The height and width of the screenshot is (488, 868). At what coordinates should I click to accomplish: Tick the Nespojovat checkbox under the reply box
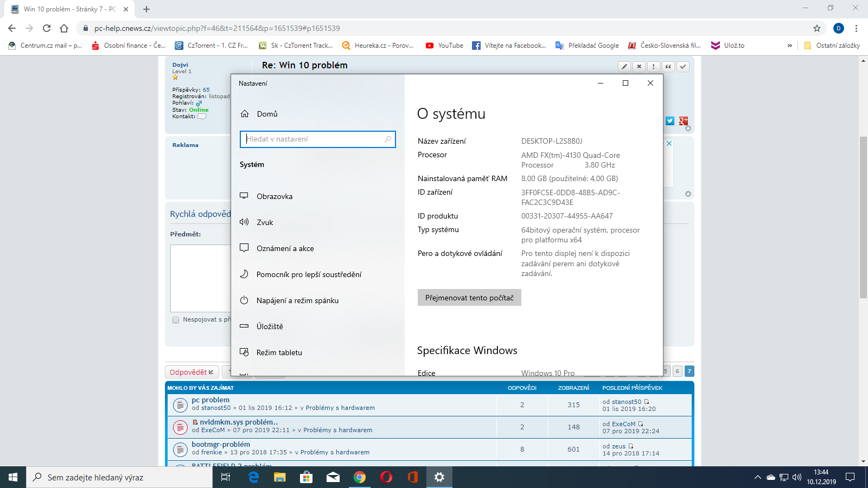[x=176, y=320]
